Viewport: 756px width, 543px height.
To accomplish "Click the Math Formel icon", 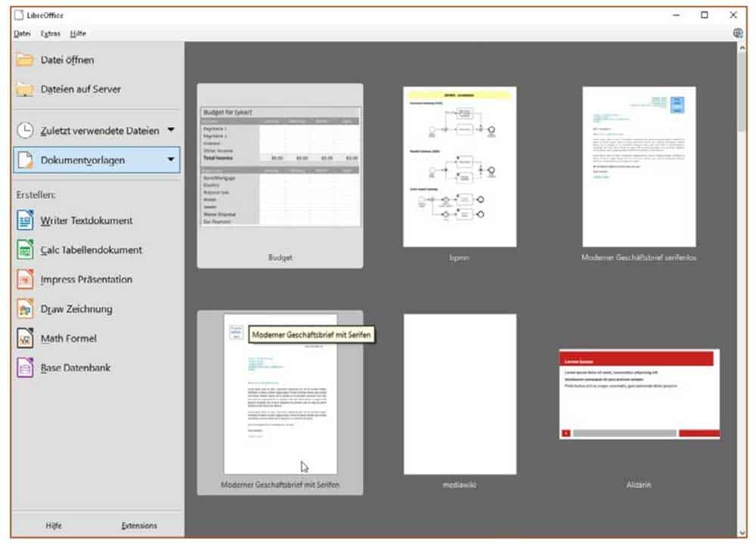I will (25, 338).
